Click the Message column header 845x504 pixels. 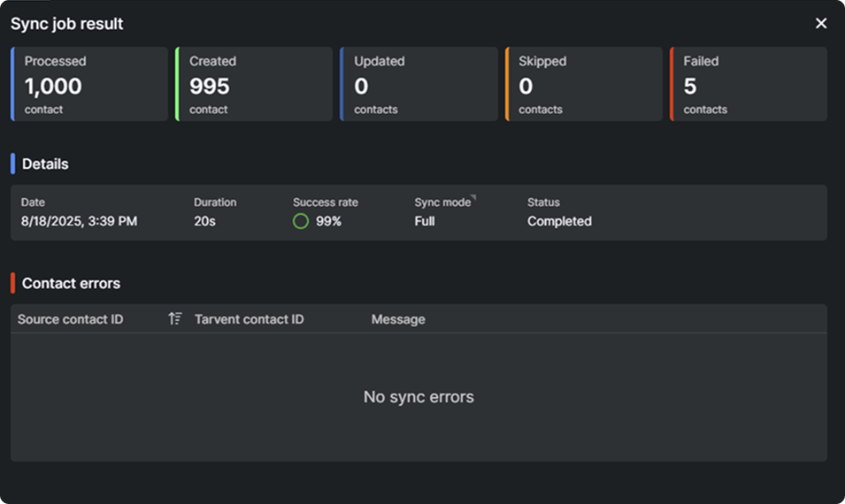(398, 319)
